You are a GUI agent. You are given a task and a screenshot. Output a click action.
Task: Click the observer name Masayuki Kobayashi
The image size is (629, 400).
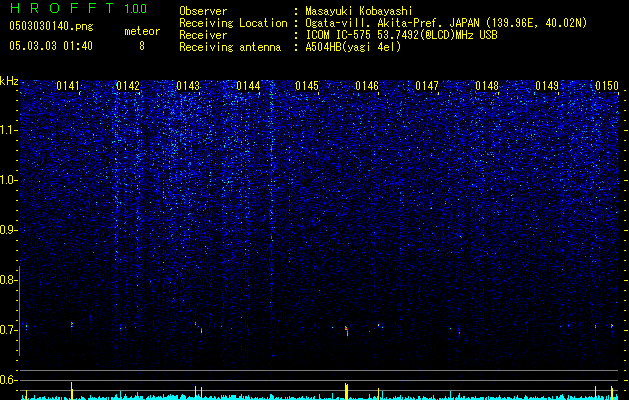tap(359, 11)
